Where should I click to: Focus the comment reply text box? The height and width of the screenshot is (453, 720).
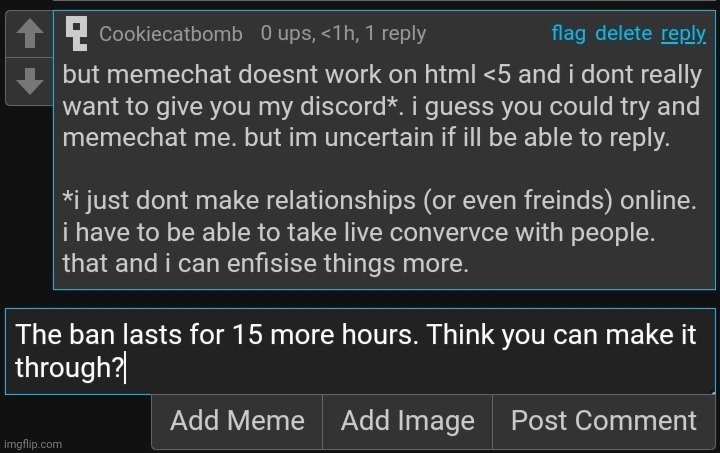click(x=360, y=350)
